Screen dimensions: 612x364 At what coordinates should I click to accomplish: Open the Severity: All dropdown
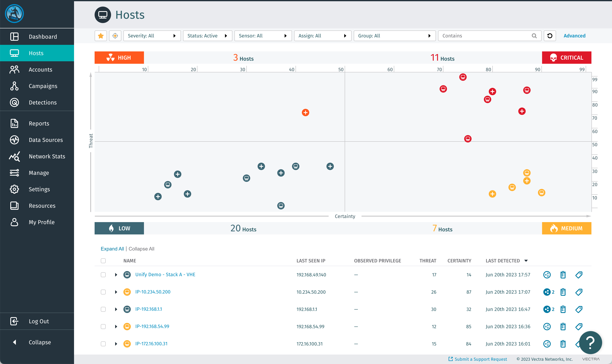pyautogui.click(x=152, y=36)
